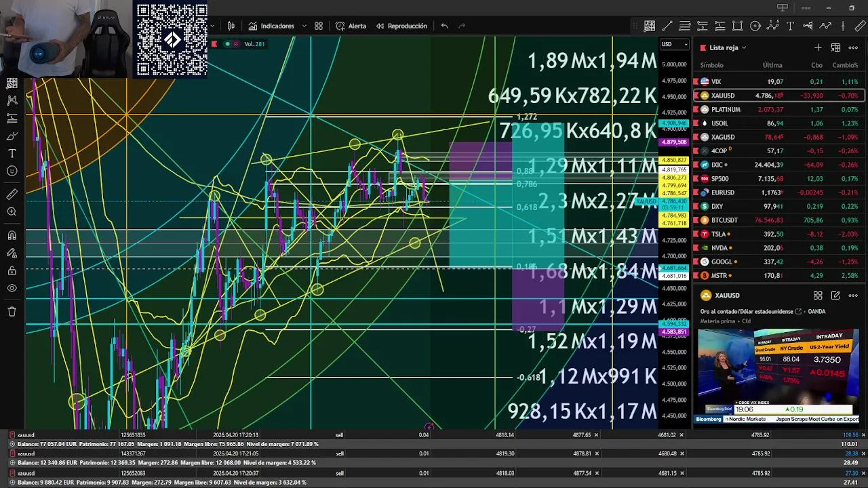Image resolution: width=868 pixels, height=488 pixels.
Task: Select the Gann box tool in left sidebar
Action: click(12, 83)
